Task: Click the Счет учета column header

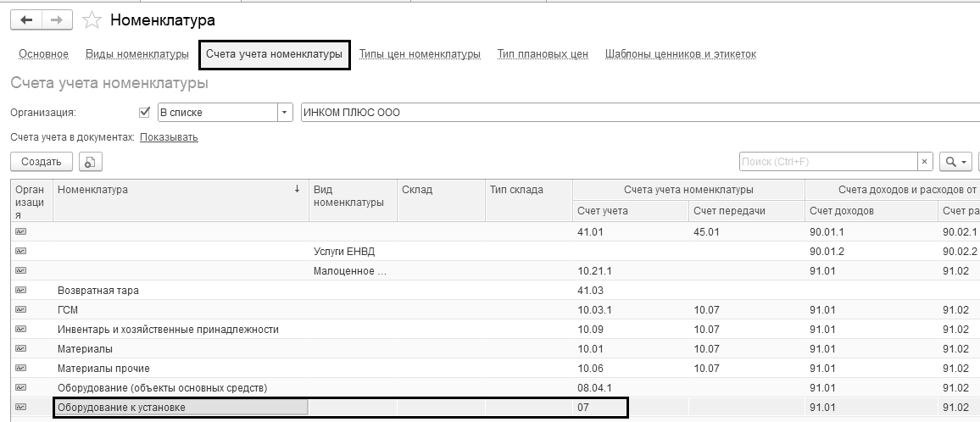Action: [x=631, y=211]
